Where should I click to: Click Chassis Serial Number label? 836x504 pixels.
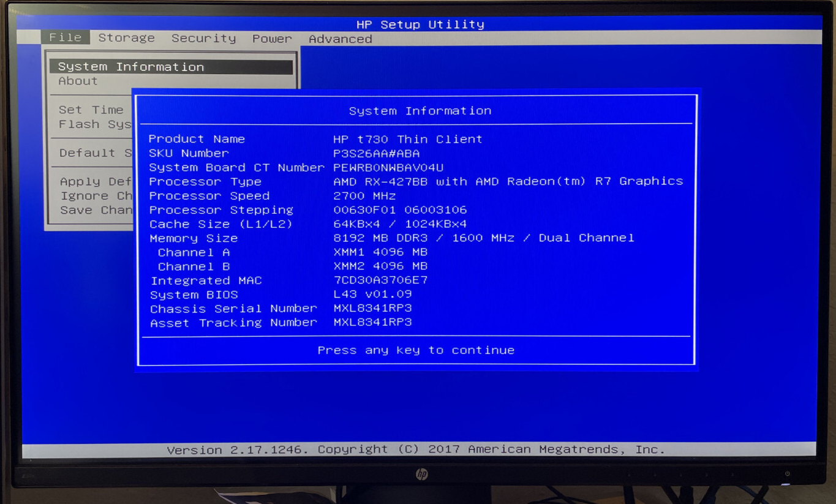point(233,309)
